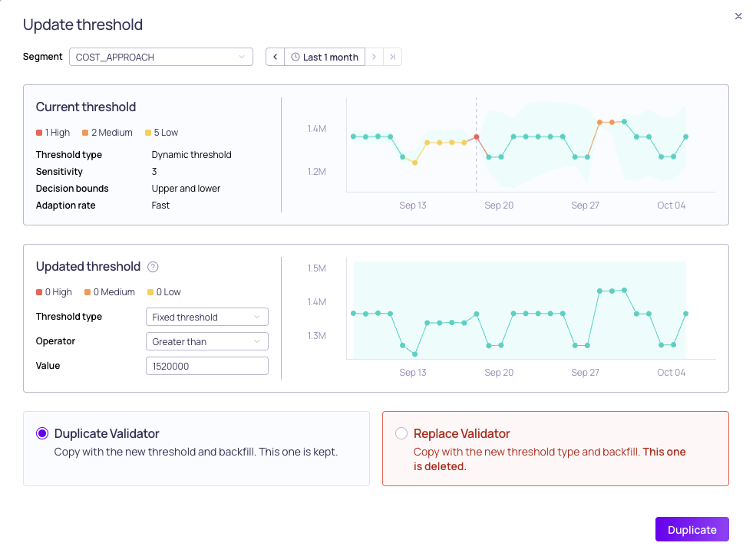Select the Replace Validator radio option
Image resolution: width=756 pixels, height=556 pixels.
click(401, 433)
